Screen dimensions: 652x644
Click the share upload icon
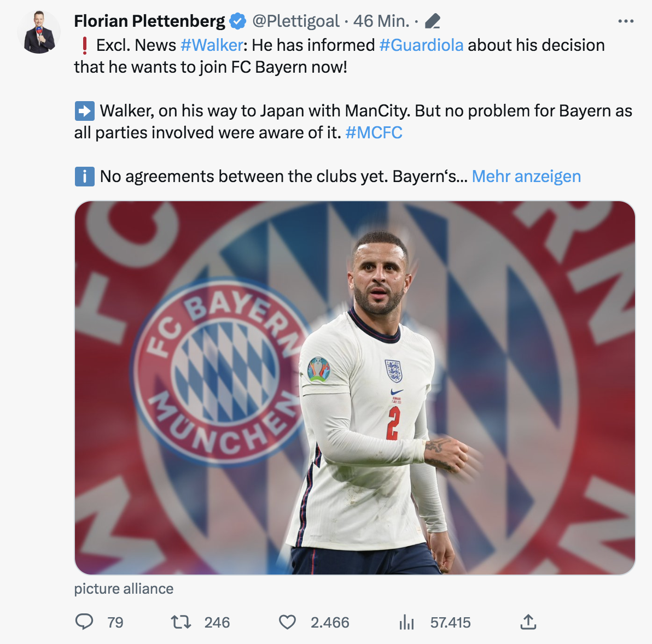[x=528, y=622]
